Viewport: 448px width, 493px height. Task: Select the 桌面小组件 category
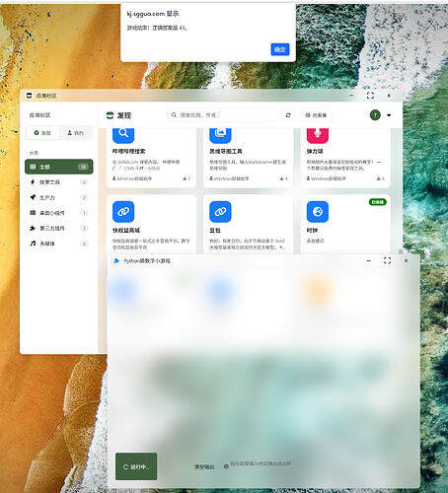[x=59, y=213]
